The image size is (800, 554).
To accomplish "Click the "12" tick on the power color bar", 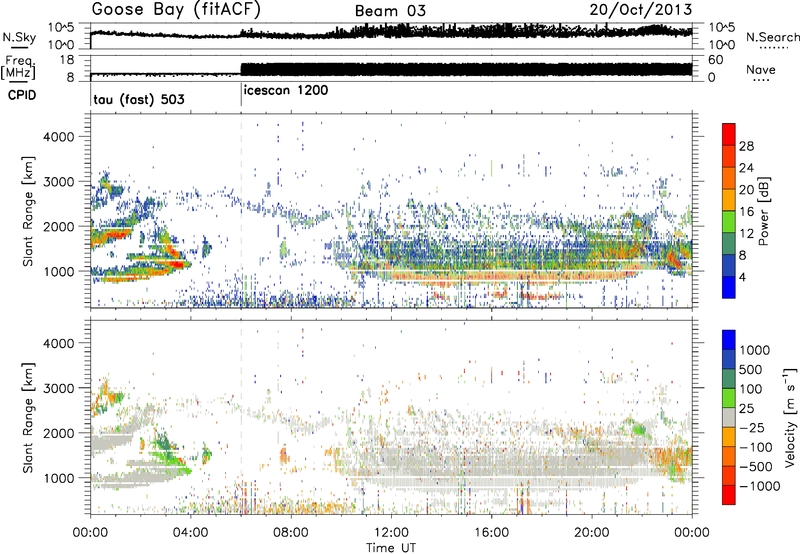I will click(746, 234).
